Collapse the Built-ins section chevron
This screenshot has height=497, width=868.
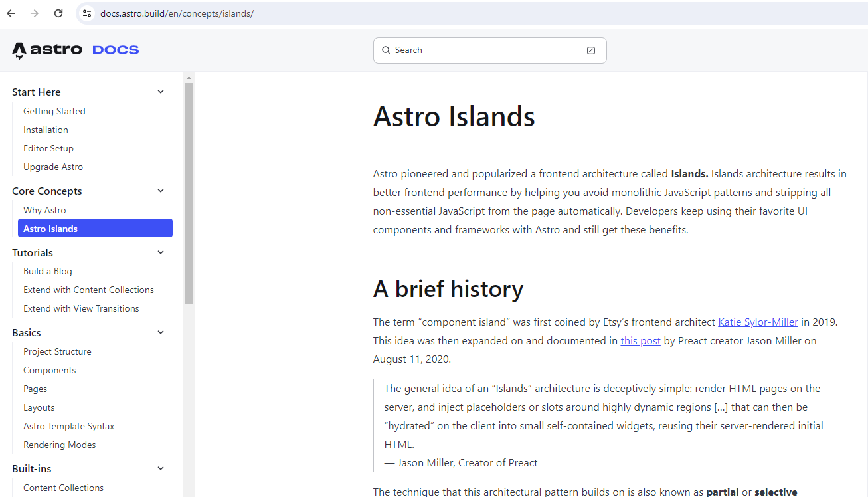[161, 468]
